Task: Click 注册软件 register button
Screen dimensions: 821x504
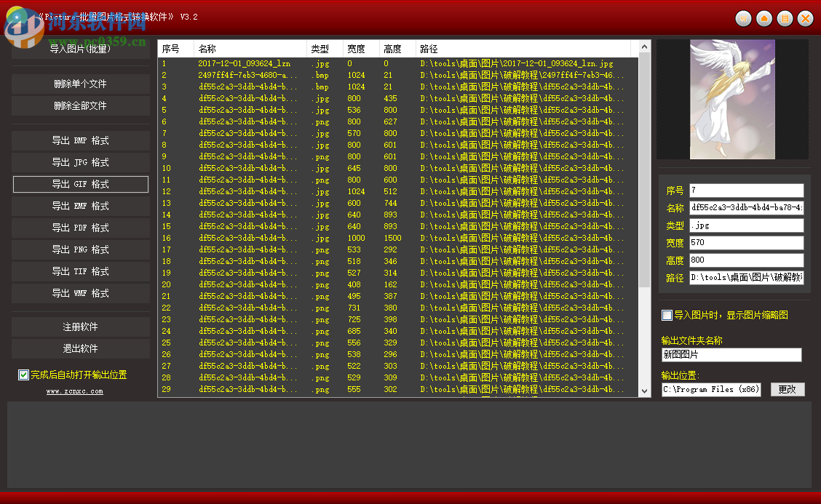Action: 80,327
